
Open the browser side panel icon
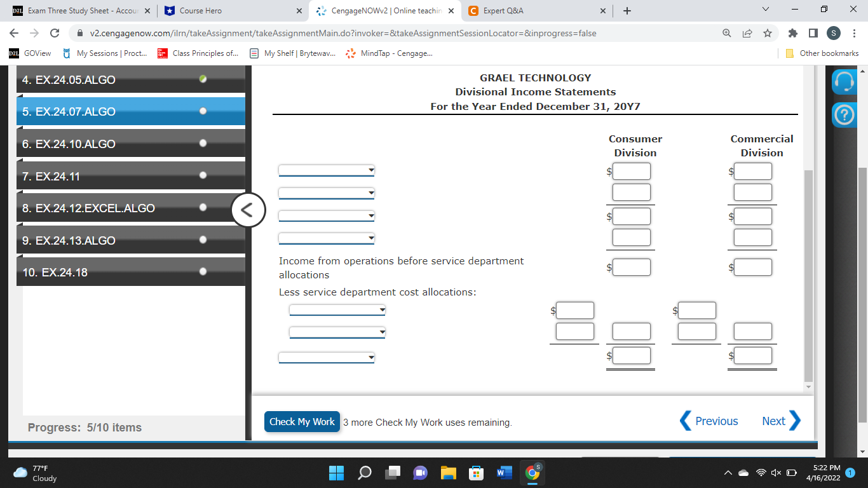coord(813,33)
